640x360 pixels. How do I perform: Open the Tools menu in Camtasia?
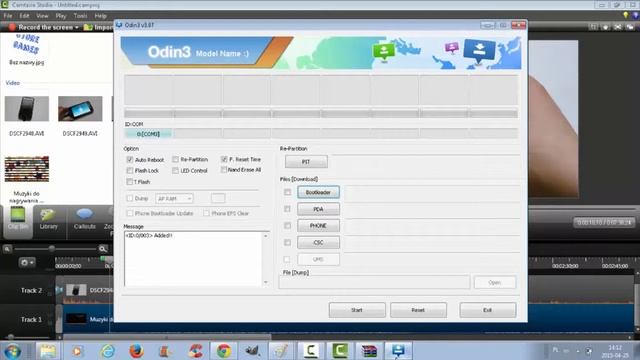click(x=80, y=16)
